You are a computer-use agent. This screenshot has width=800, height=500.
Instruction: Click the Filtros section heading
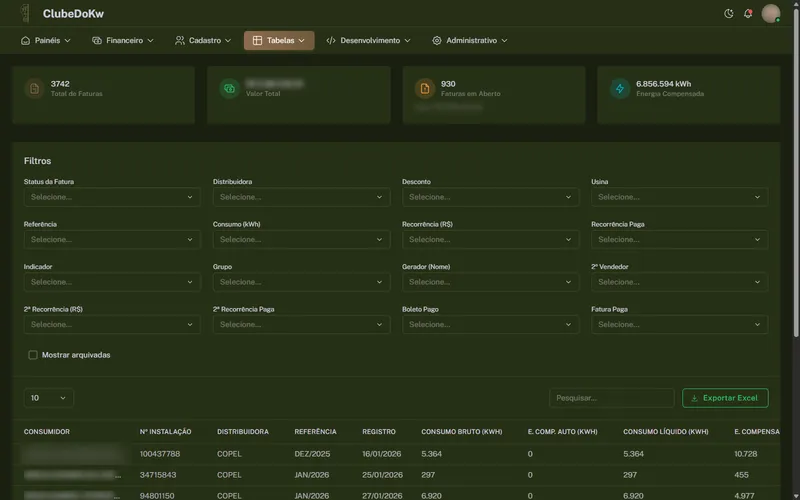tap(37, 161)
